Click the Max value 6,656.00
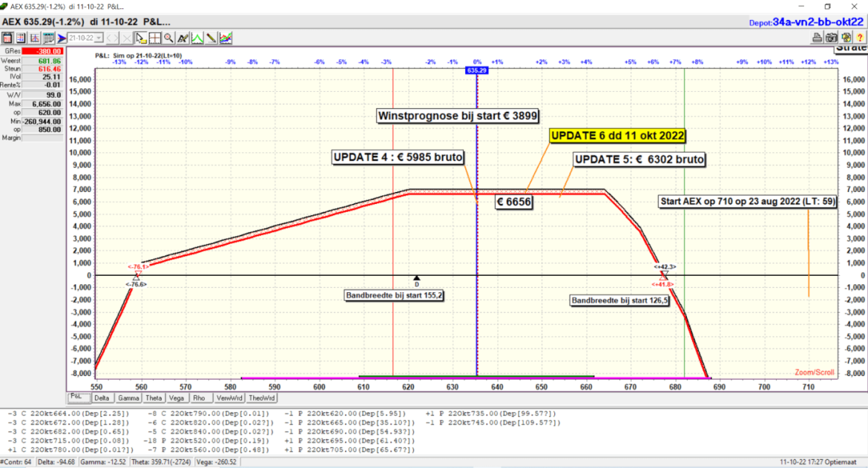 (x=42, y=104)
